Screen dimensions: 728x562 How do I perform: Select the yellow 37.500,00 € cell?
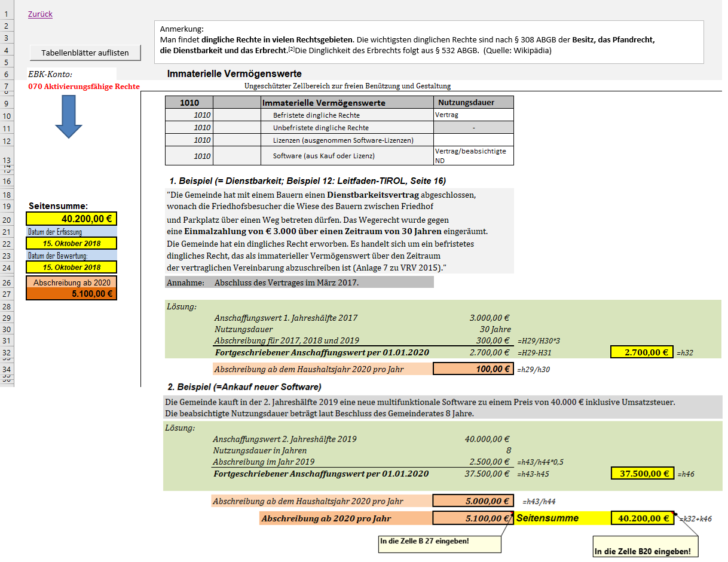pyautogui.click(x=643, y=474)
